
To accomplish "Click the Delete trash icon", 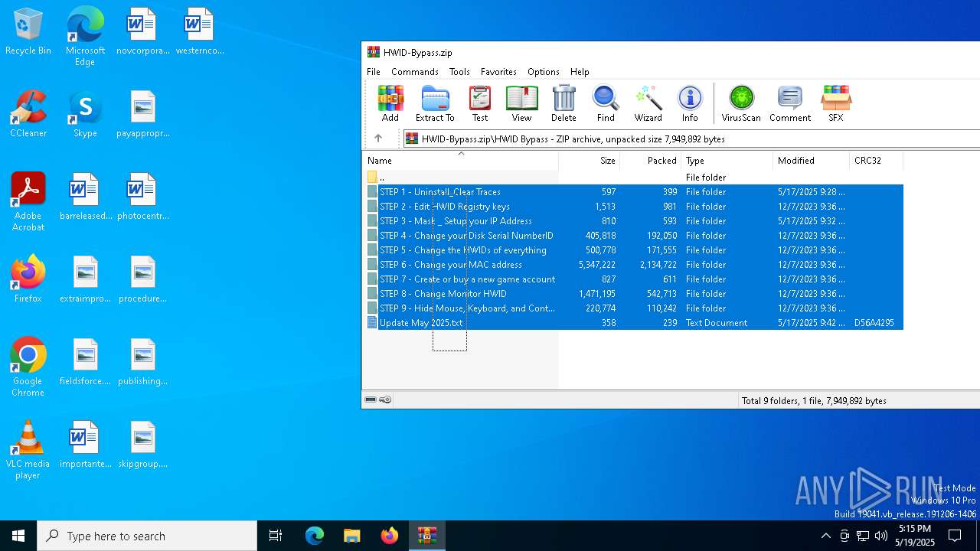I will coord(563,103).
